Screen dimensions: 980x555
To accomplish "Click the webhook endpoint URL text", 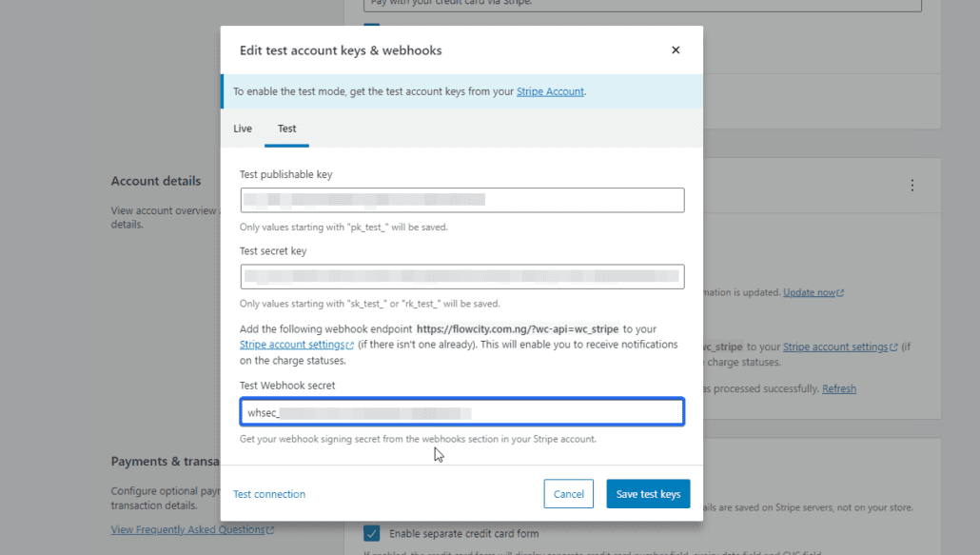I will pos(518,328).
